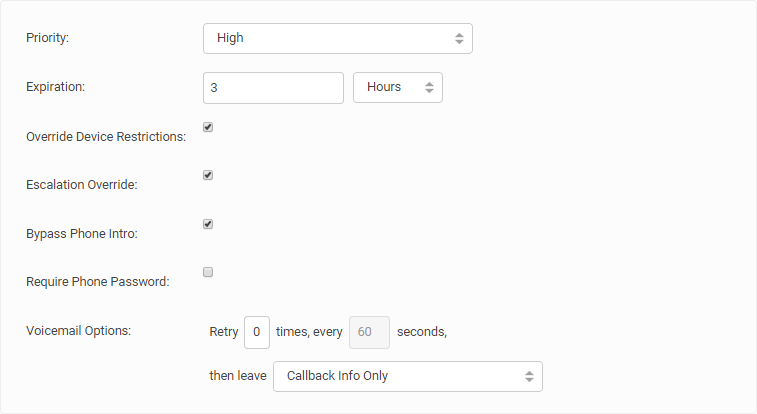Click the Voicemail Options label

pos(79,330)
